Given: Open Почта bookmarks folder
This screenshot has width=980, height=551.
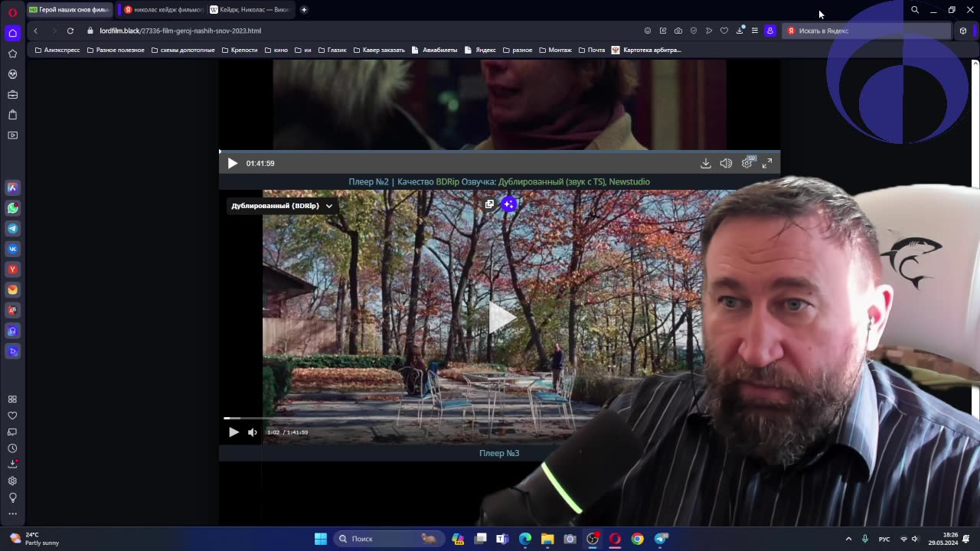Looking at the screenshot, I should (592, 50).
